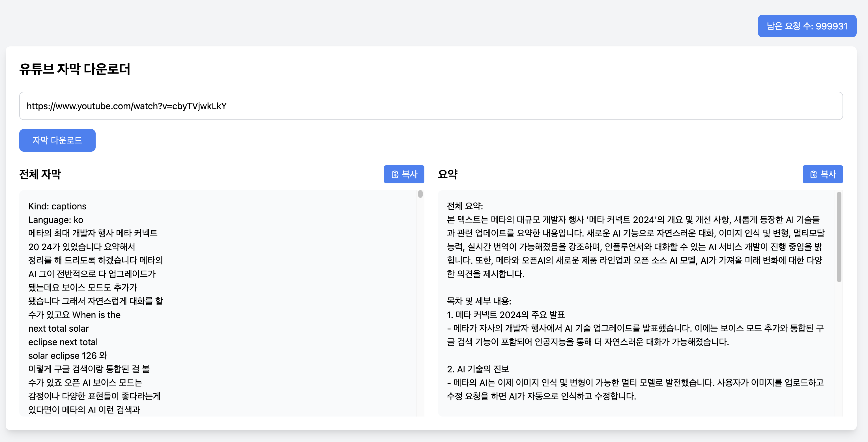Click summary line starting '한 의견을 제시합니다'

(x=485, y=274)
